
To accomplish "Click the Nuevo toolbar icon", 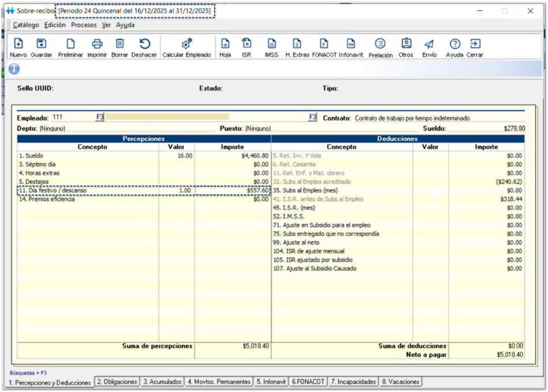I will 18,47.
